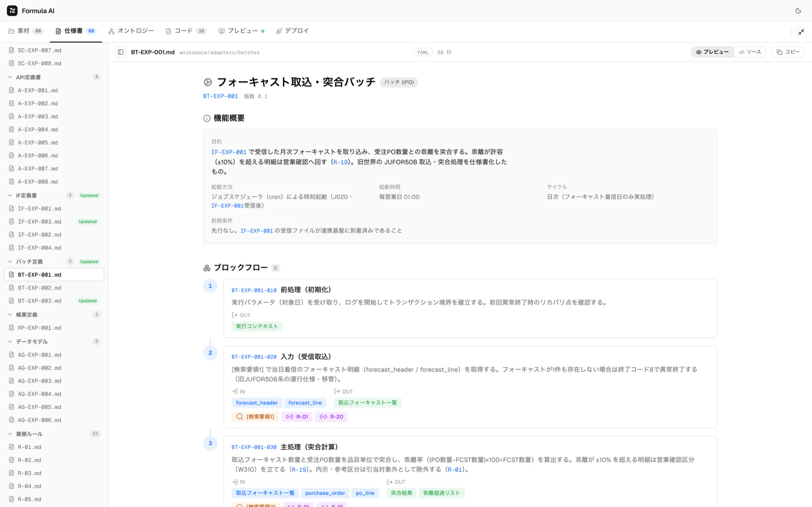This screenshot has height=507, width=812.
Task: Select BT-EXP-003.md in file tree
Action: [54, 301]
